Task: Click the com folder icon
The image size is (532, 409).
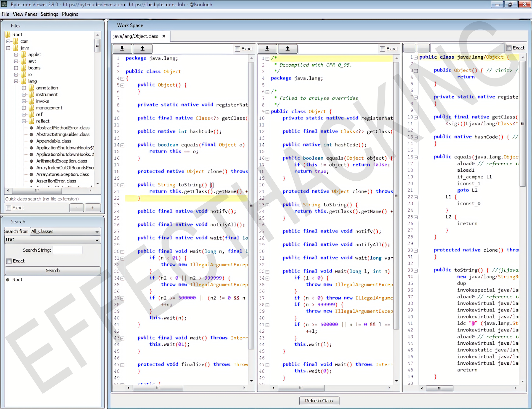Action: [16, 41]
